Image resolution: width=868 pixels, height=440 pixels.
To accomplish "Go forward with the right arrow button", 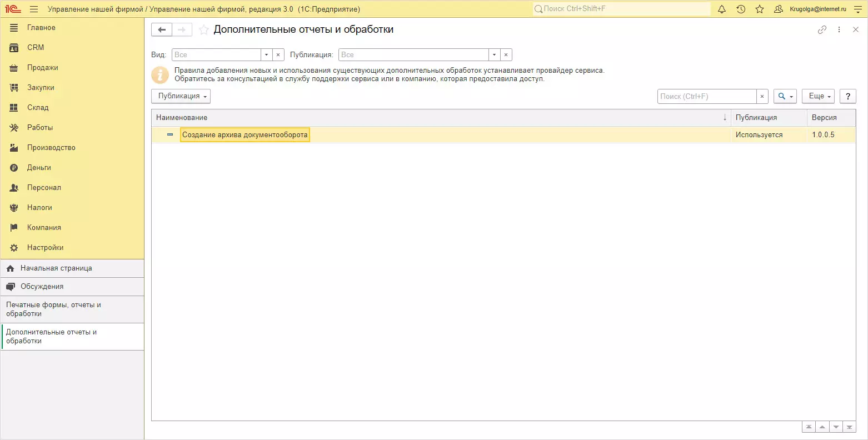I will 182,30.
